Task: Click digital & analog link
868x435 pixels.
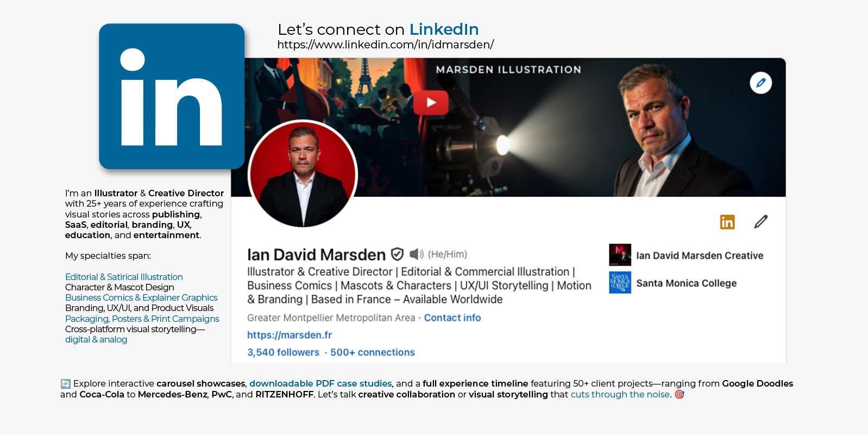Action: (x=96, y=339)
